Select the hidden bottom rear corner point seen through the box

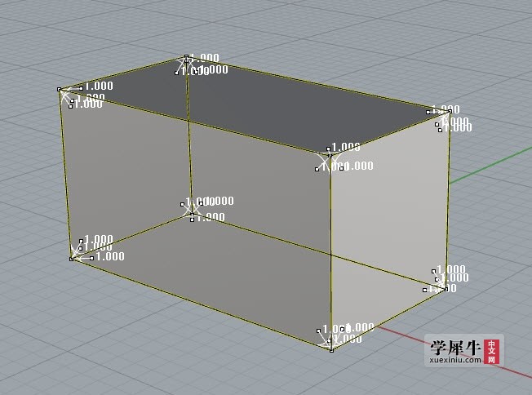(x=192, y=214)
